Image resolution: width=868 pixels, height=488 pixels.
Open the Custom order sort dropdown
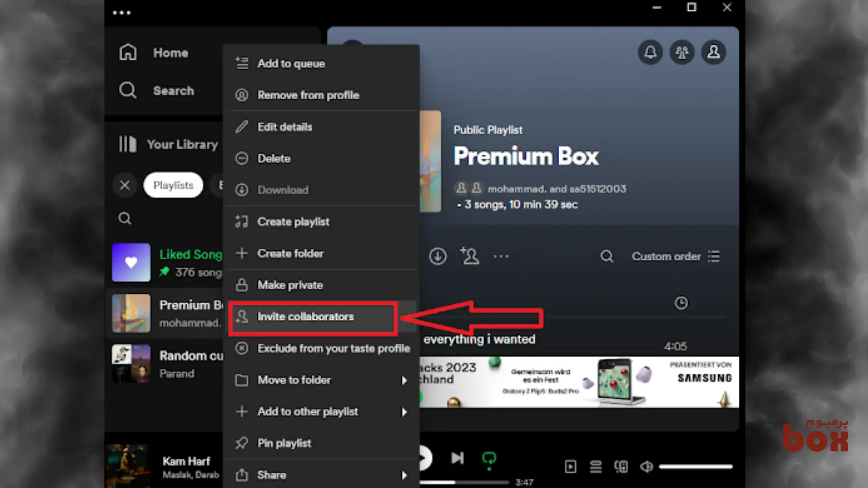coord(676,257)
